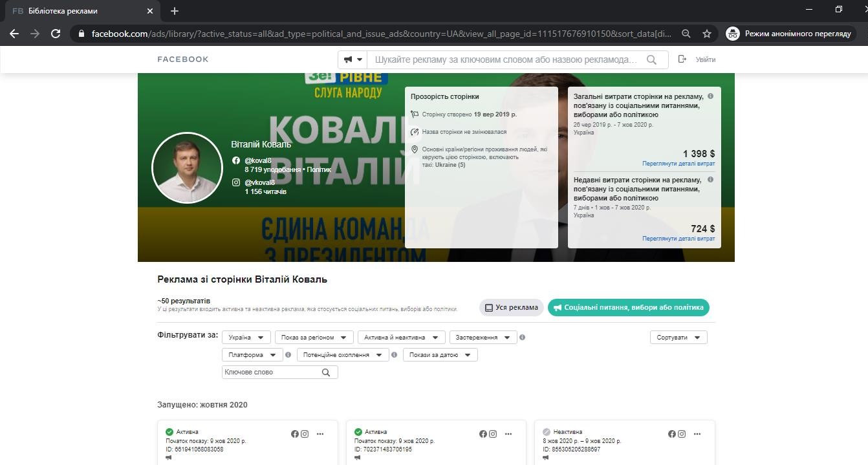The width and height of the screenshot is (868, 465).
Task: Select Соціальні питання, вибори або політика tab
Action: pos(629,308)
